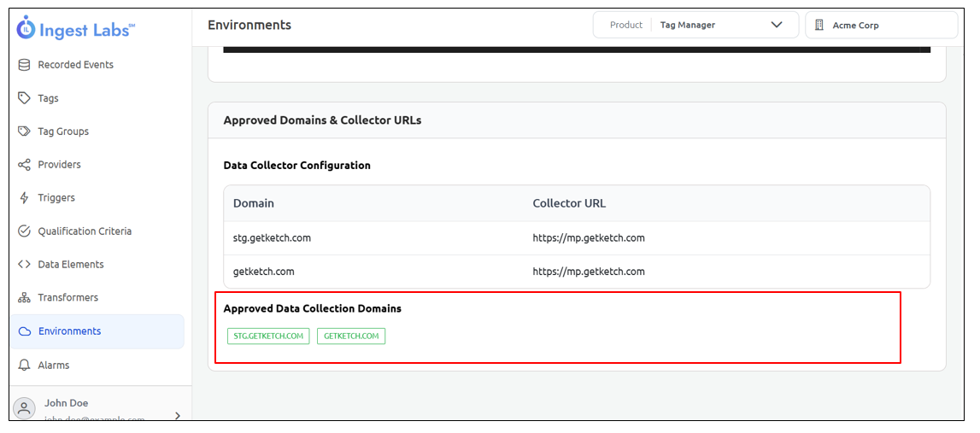
Task: Click the Data Elements code brackets icon
Action: point(24,265)
